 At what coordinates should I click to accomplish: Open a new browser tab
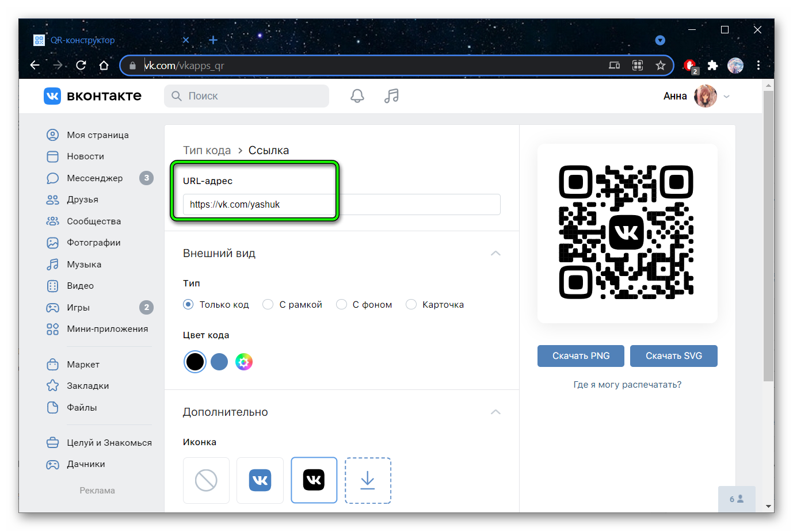pos(213,40)
